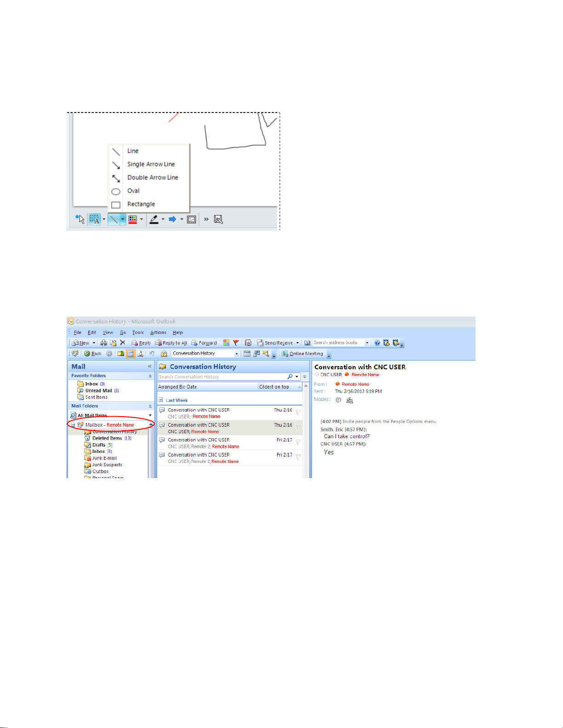
Task: Click the New mail button
Action: pyautogui.click(x=81, y=343)
